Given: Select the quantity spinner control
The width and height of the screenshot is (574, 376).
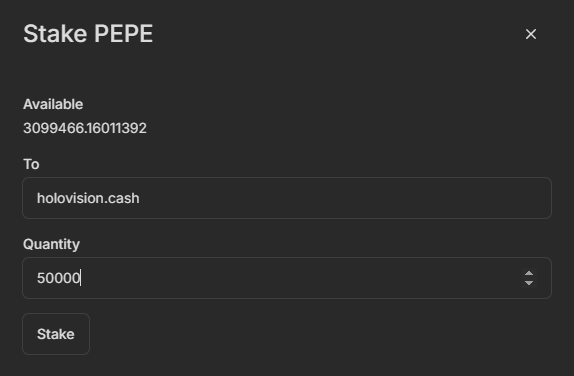Looking at the screenshot, I should pos(529,278).
